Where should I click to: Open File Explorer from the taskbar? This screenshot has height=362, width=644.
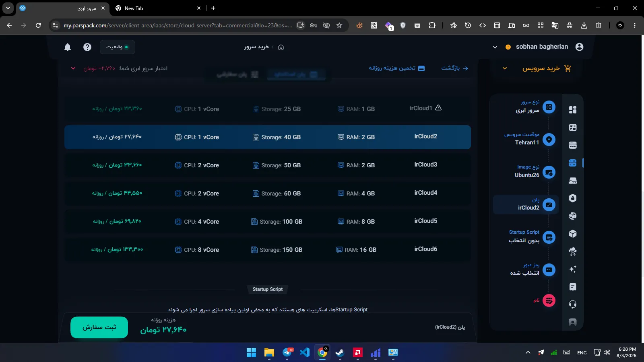269,353
